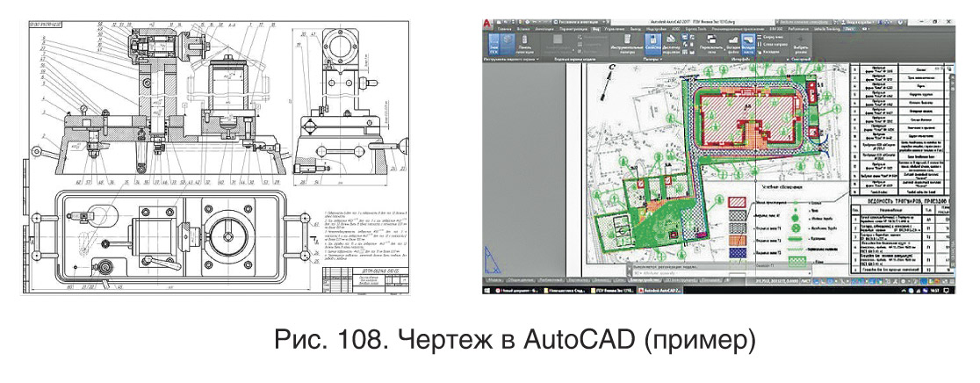Open the AutoCAD application menu (red A)

pyautogui.click(x=486, y=23)
